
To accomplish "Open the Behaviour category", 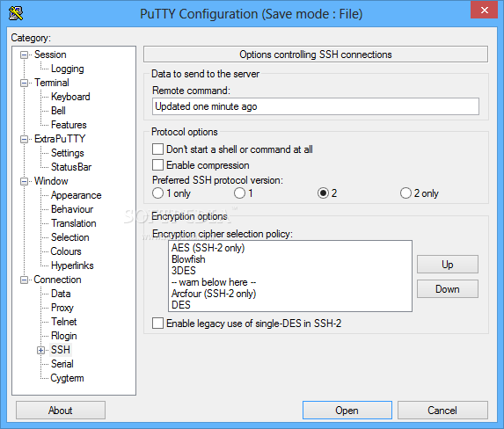I will [x=72, y=209].
